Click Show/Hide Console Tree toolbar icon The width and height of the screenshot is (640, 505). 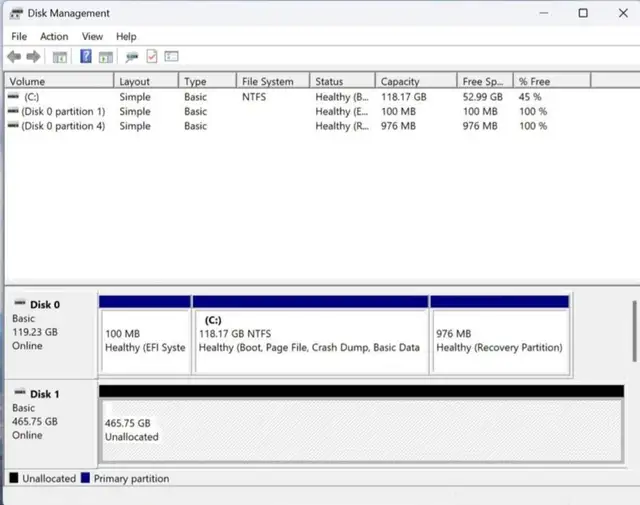coord(60,57)
